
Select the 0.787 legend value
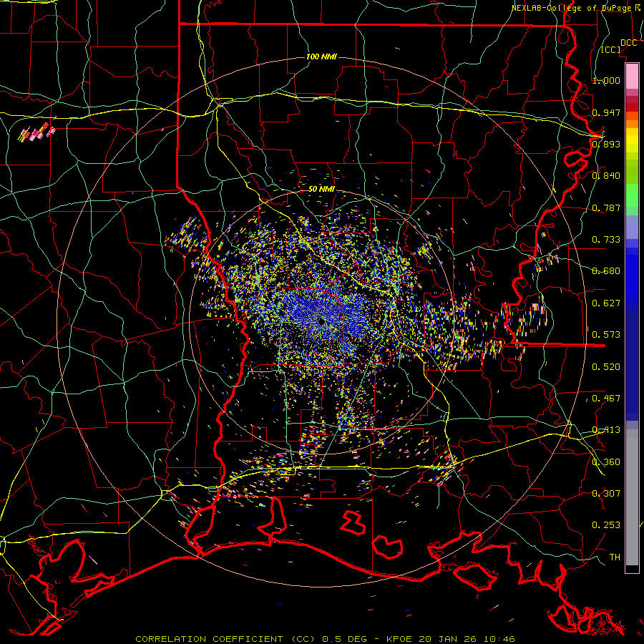[606, 208]
